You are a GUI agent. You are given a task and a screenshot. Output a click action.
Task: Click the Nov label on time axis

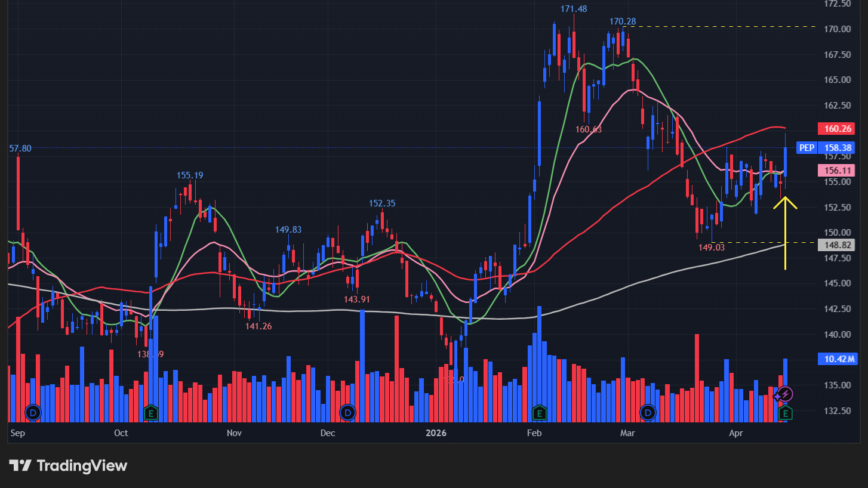point(234,433)
